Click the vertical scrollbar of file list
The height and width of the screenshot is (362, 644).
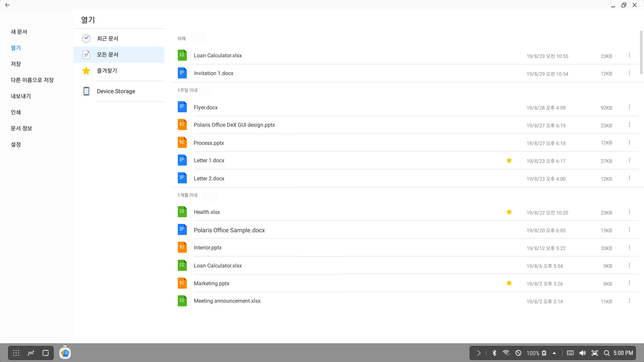pos(641,52)
